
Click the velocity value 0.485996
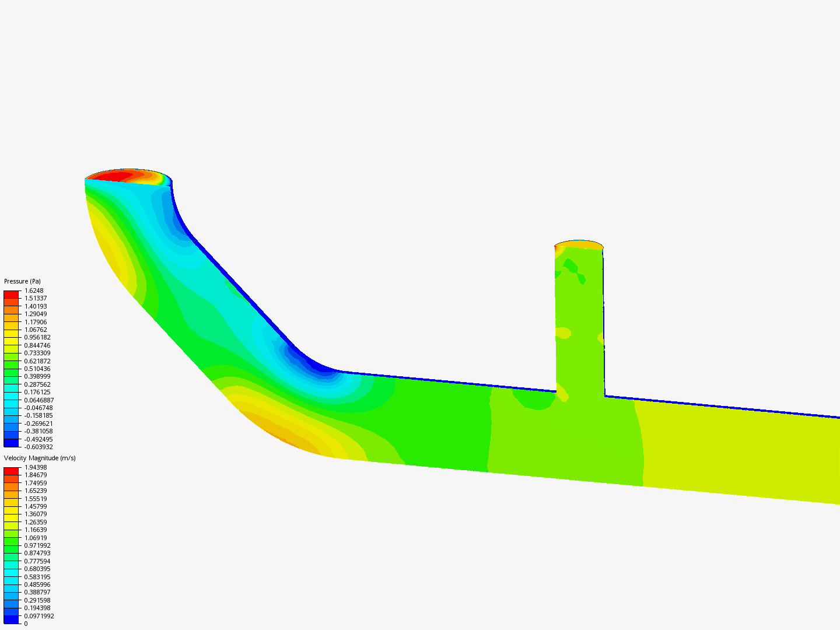click(37, 584)
